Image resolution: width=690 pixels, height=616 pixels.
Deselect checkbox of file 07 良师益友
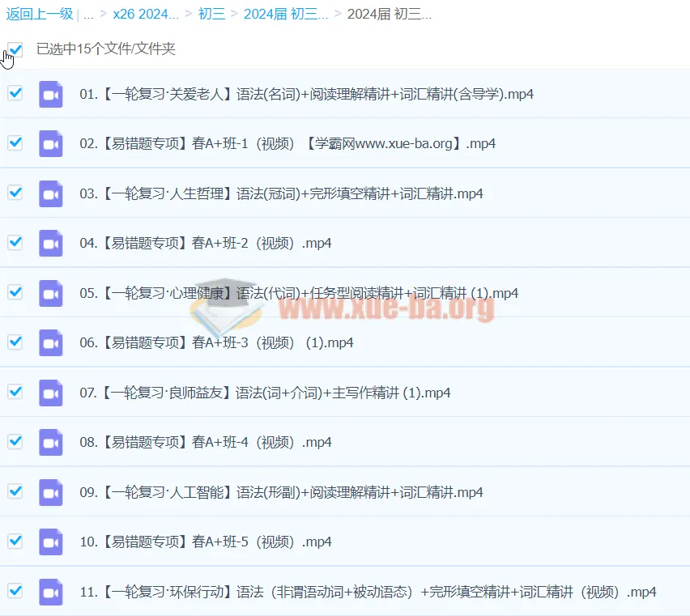(x=15, y=392)
